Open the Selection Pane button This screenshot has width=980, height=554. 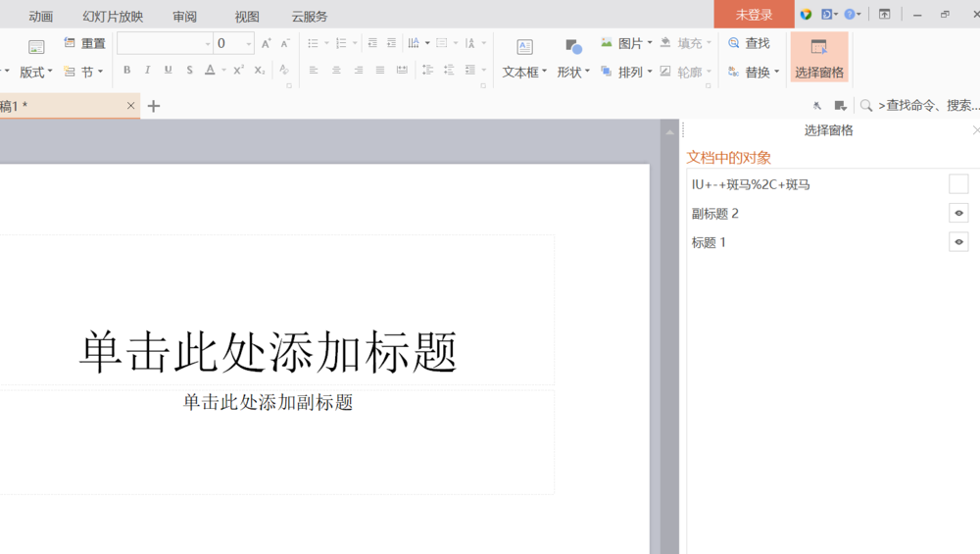[819, 58]
